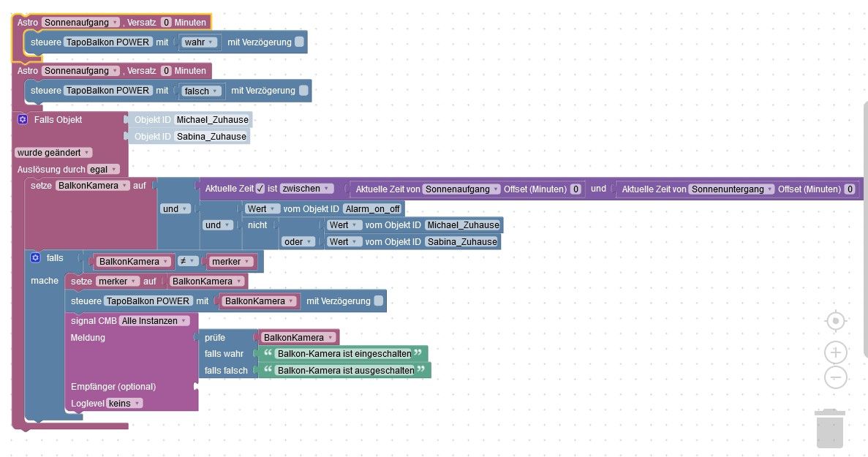
Task: Open the ≠ comparison operator dropdown
Action: tap(188, 261)
